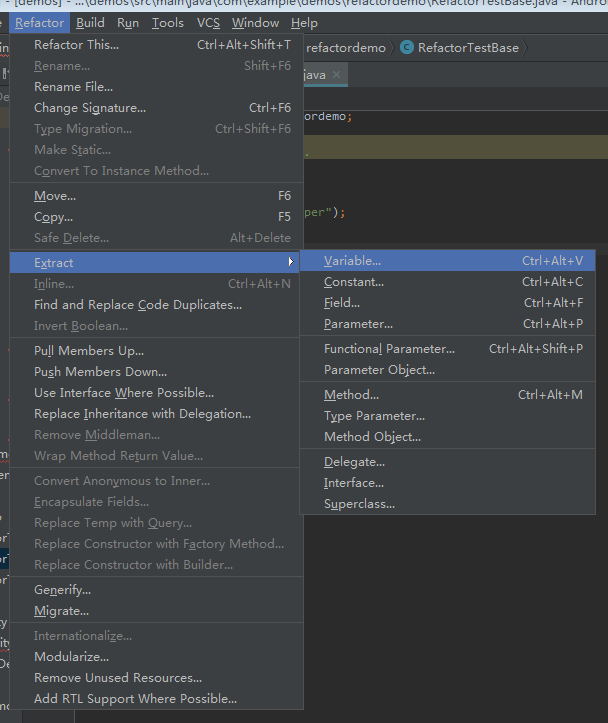The height and width of the screenshot is (723, 608).
Task: Click Refactor This menu item
Action: [76, 45]
